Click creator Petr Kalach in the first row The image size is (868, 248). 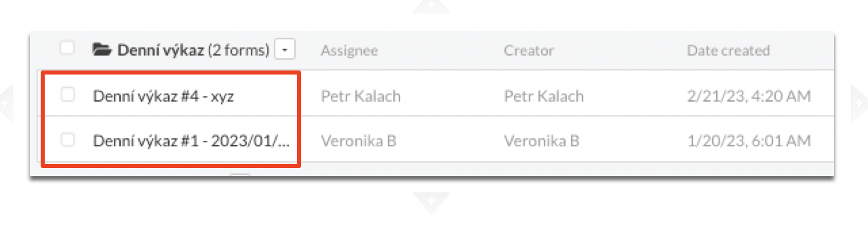(x=544, y=96)
